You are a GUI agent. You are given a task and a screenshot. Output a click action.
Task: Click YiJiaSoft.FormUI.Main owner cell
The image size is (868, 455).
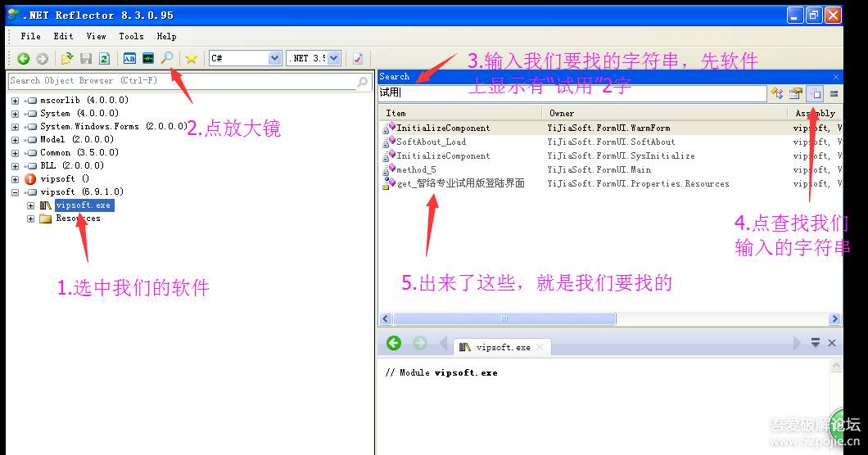click(599, 169)
